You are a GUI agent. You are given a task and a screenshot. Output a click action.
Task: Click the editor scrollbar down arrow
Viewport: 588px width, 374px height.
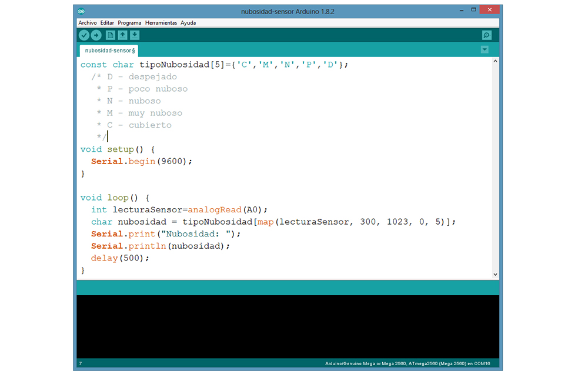(x=495, y=274)
